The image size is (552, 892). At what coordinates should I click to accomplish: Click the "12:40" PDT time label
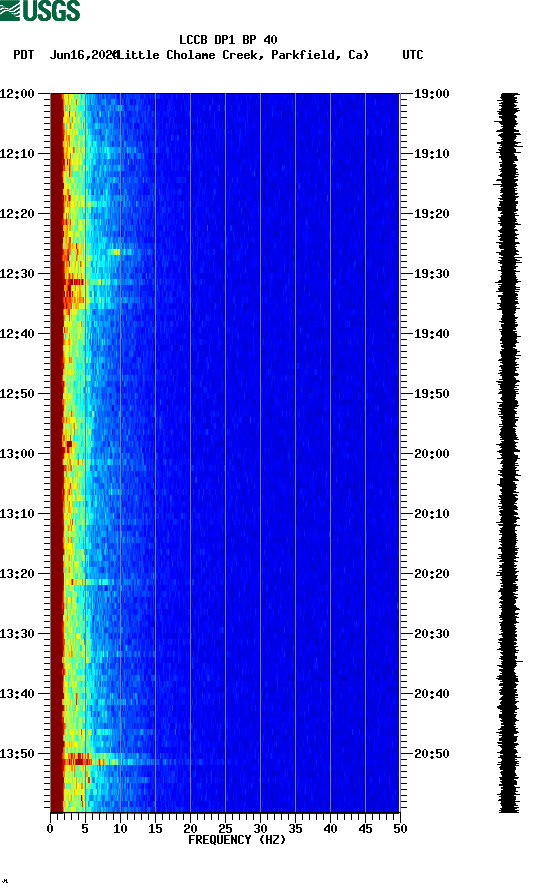click(17, 334)
